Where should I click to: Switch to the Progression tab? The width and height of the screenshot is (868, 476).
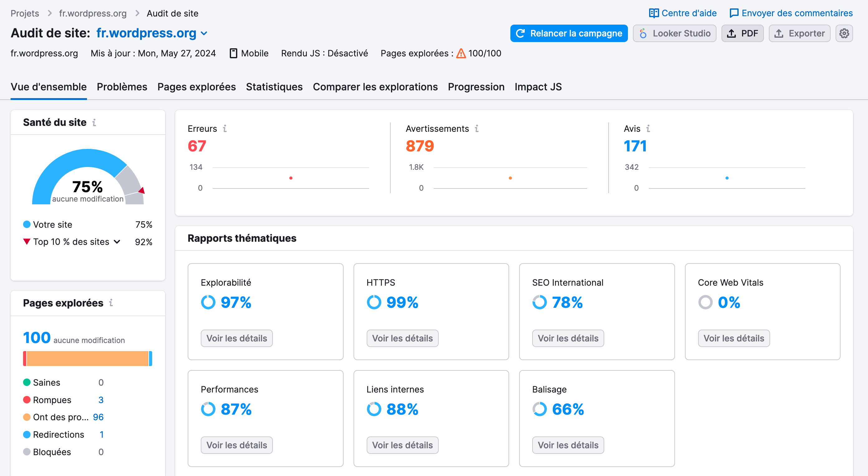pyautogui.click(x=476, y=87)
